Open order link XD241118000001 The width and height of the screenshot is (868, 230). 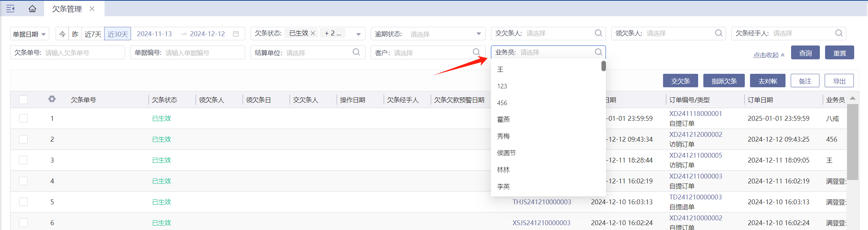[696, 114]
